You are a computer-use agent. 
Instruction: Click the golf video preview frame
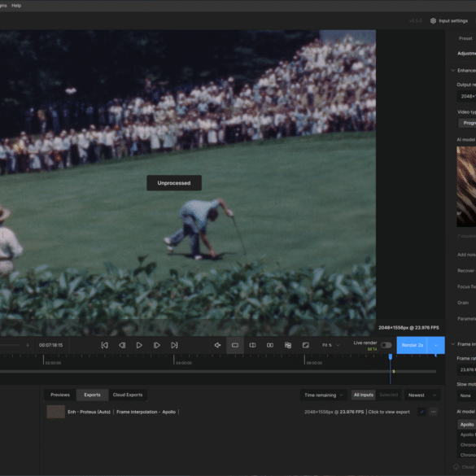click(188, 183)
